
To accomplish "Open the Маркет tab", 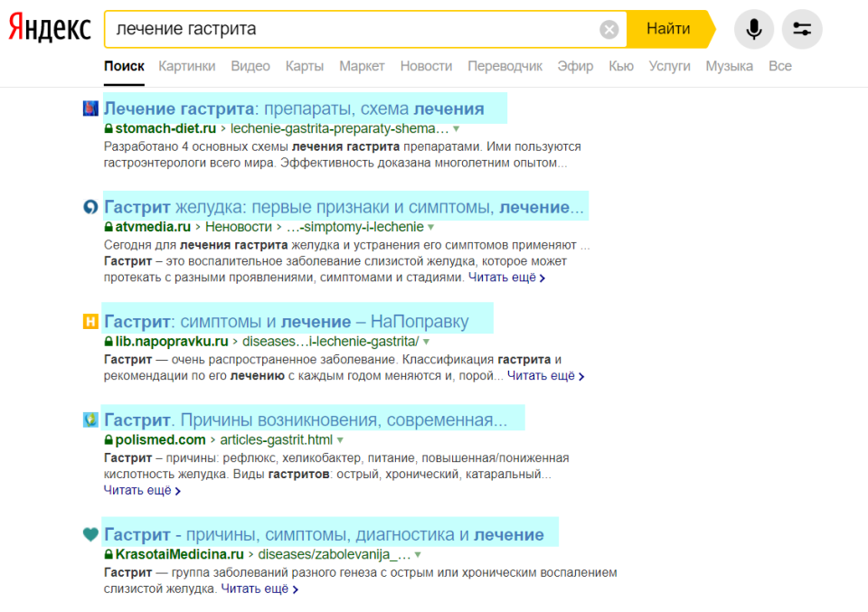I will click(362, 66).
